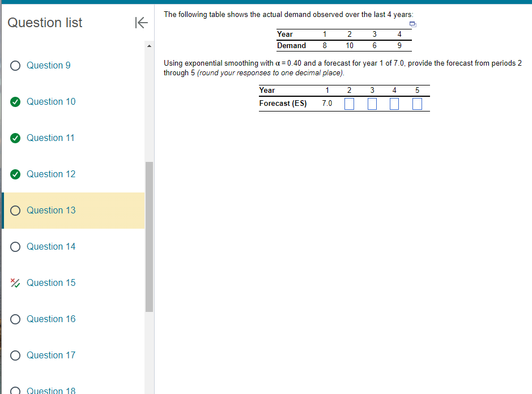
Task: Click green check beside Question 12
Action: tap(15, 174)
